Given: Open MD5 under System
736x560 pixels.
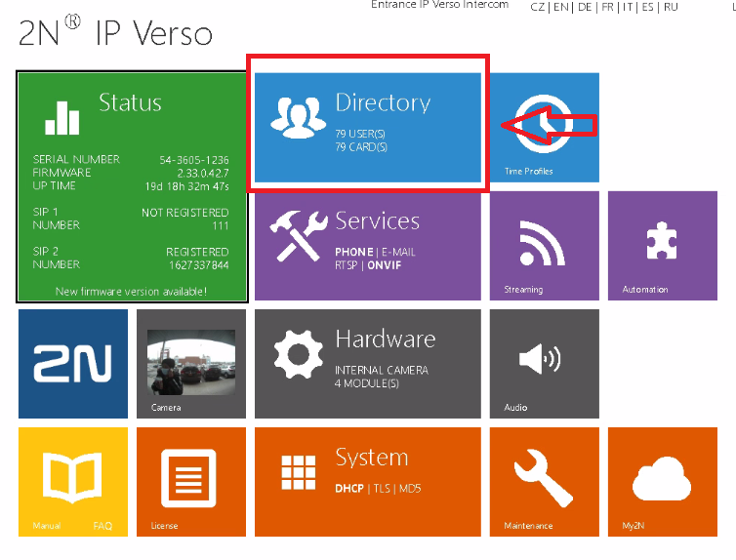Looking at the screenshot, I should click(x=410, y=489).
